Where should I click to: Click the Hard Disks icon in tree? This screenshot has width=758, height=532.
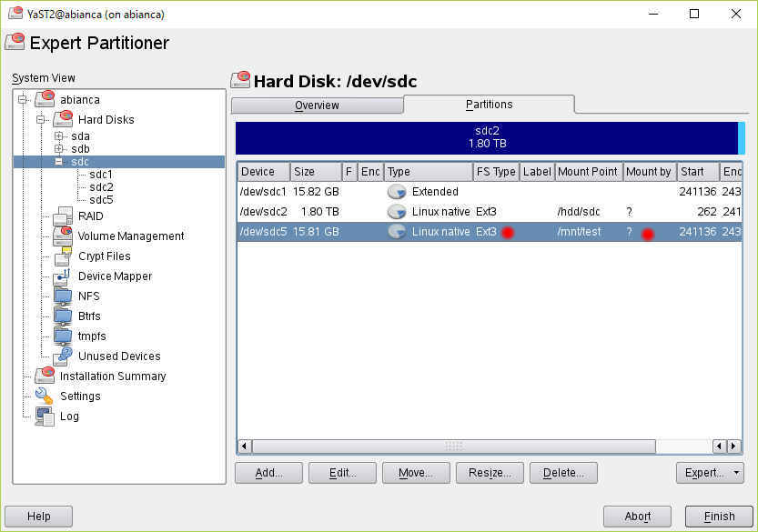(63, 119)
